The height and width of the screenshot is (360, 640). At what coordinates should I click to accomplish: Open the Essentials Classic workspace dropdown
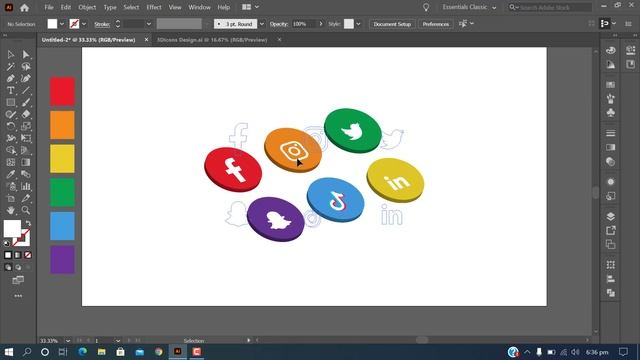point(469,7)
